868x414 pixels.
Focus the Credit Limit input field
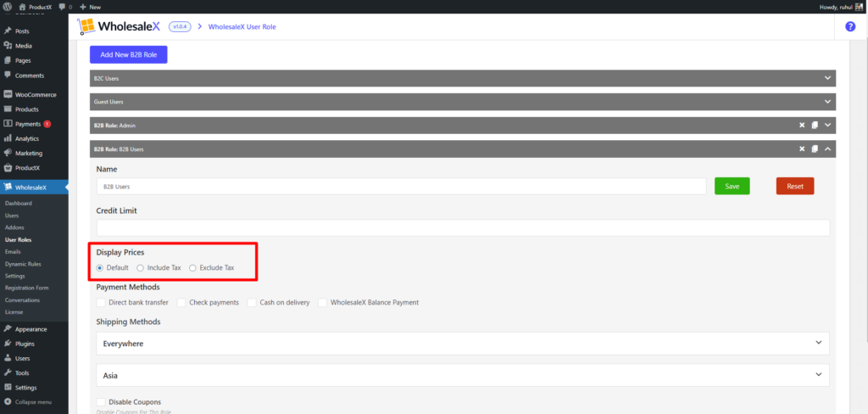pos(463,227)
